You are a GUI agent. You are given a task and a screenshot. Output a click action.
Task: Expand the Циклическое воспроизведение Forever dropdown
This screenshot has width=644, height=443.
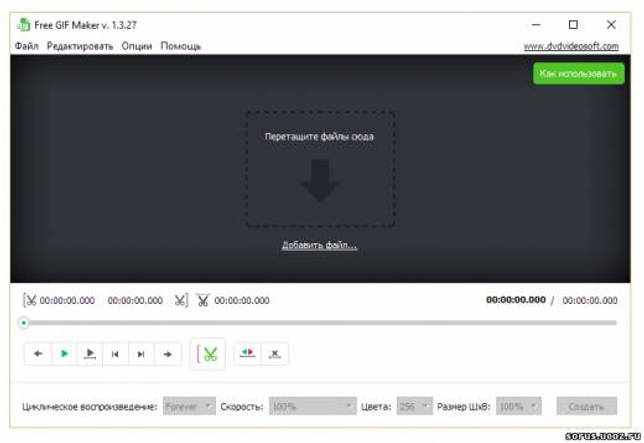[189, 406]
